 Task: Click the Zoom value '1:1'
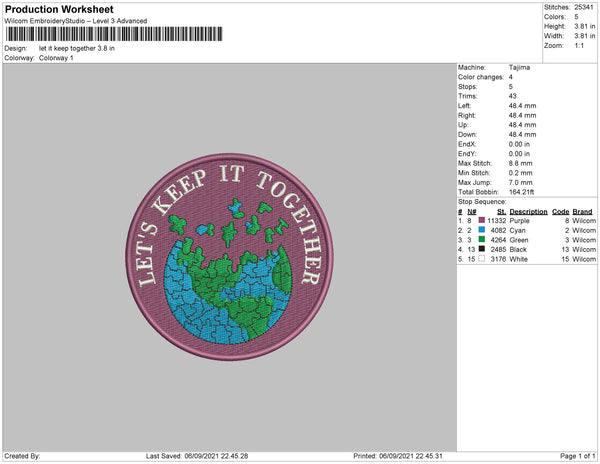579,46
